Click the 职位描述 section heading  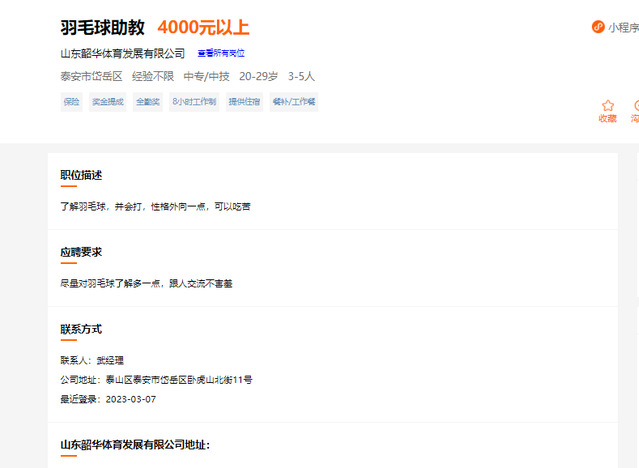click(x=81, y=175)
